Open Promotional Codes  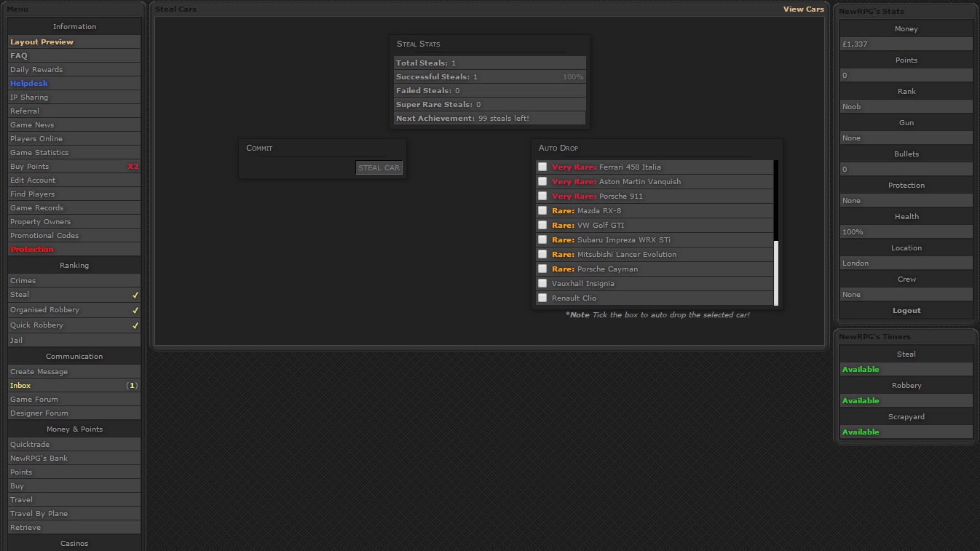74,236
